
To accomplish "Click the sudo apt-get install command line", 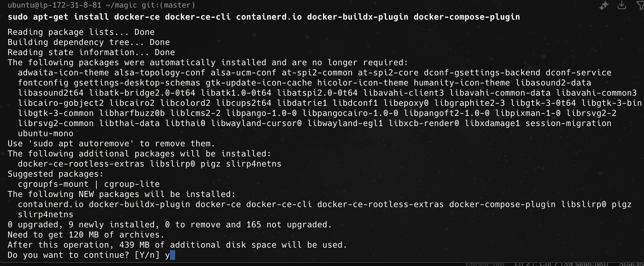I will tap(263, 17).
